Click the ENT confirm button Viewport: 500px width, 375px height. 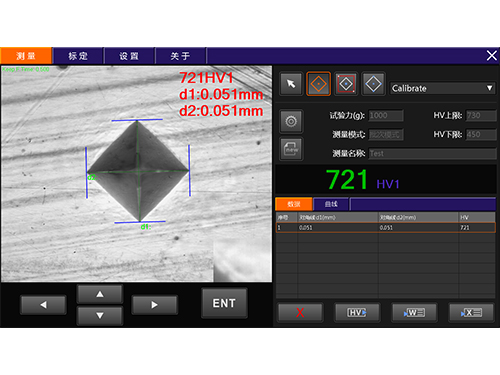[x=224, y=303]
